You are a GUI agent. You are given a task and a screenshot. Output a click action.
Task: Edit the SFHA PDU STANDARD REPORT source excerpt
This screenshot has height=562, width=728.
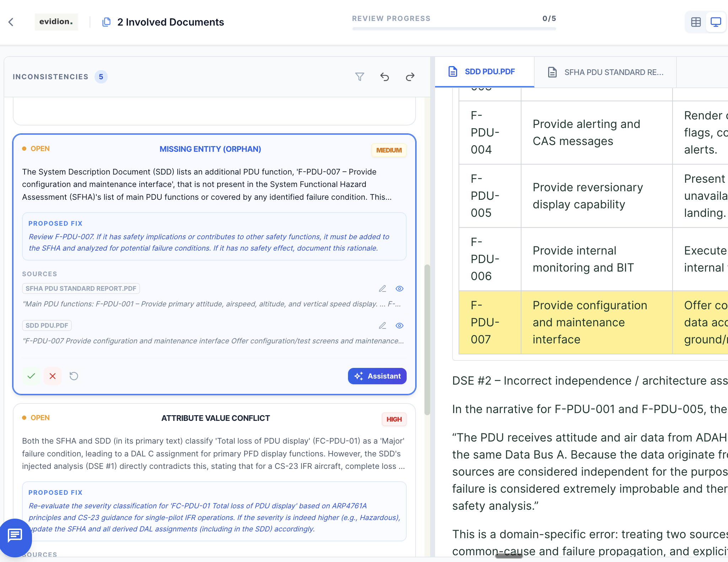[382, 289]
